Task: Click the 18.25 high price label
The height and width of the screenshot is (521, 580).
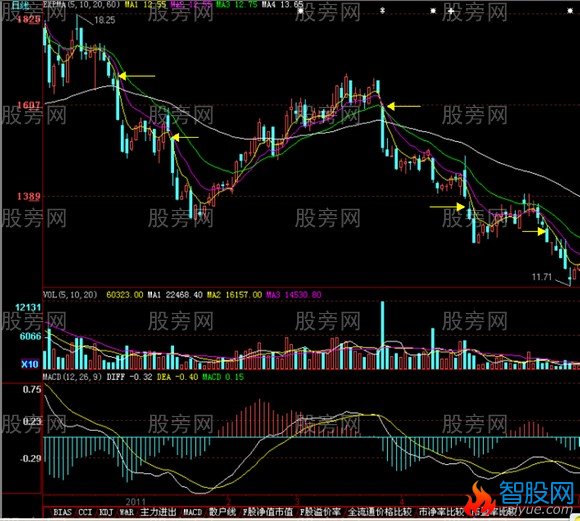Action: click(105, 20)
